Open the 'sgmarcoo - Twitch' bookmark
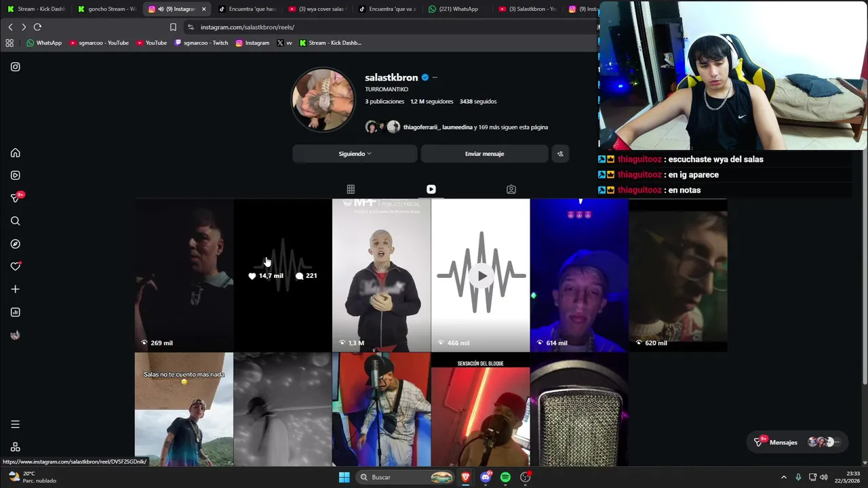868x488 pixels. pos(201,43)
